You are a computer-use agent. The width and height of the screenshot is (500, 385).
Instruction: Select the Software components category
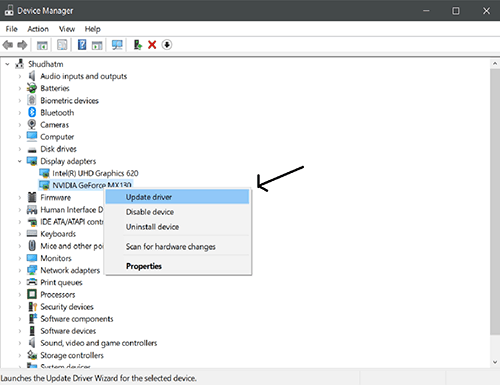77,319
